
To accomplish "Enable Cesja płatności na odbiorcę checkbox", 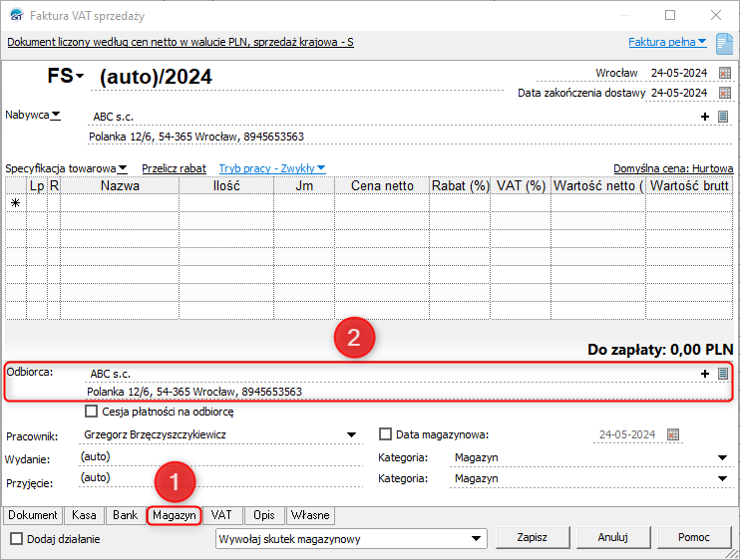I will click(x=92, y=411).
